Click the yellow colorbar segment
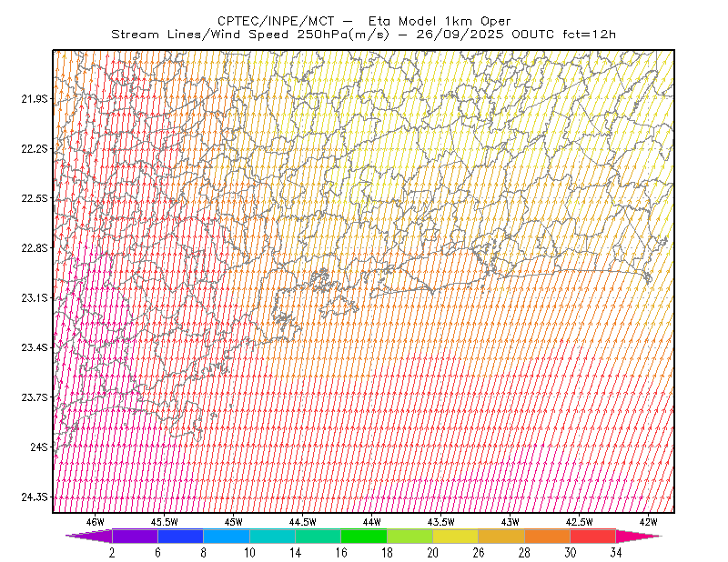This screenshot has height=562, width=728. (x=456, y=536)
